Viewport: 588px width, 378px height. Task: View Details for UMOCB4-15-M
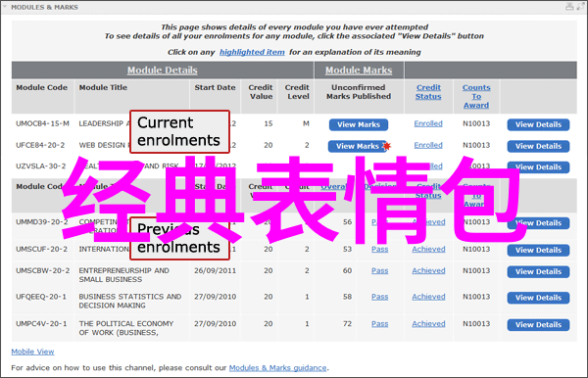(538, 124)
